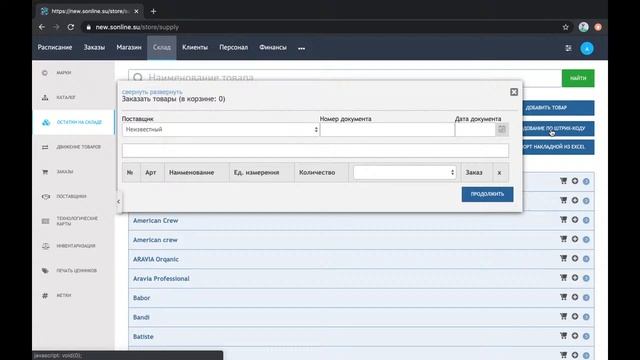Go back in the browser
The height and width of the screenshot is (360, 640).
(42, 27)
